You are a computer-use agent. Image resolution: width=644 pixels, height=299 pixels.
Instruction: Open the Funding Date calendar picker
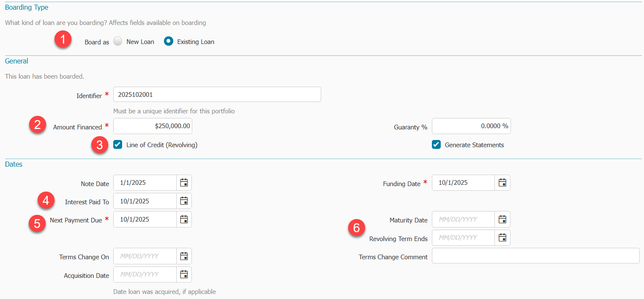click(x=502, y=183)
